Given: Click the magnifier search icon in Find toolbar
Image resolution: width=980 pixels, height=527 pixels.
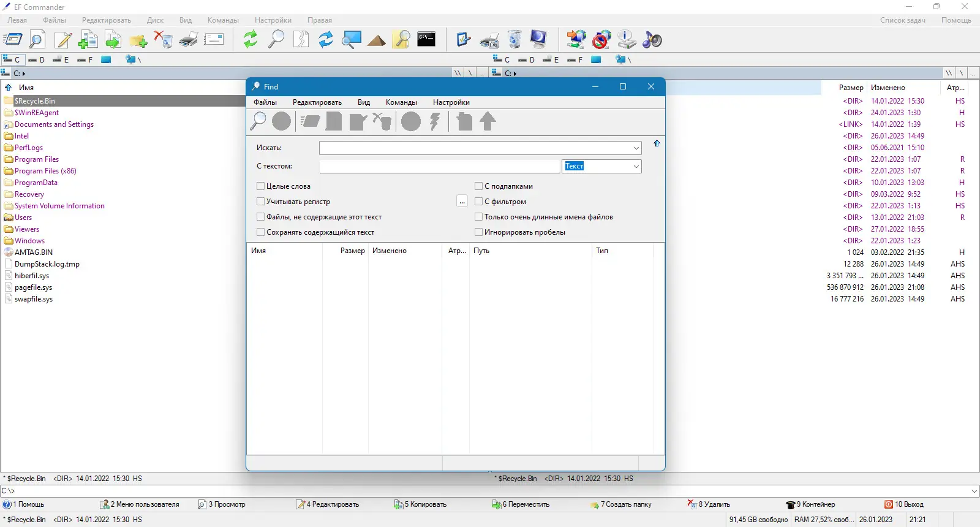Looking at the screenshot, I should [x=258, y=121].
